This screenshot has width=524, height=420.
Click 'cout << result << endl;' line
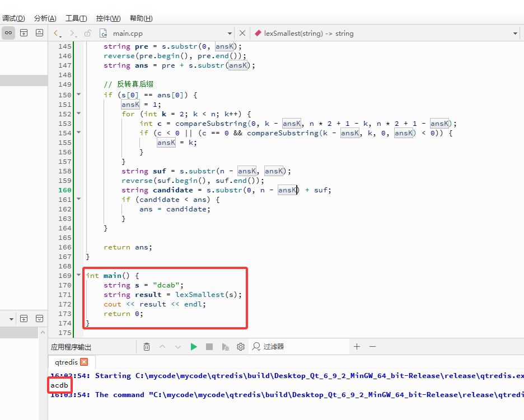coord(155,304)
